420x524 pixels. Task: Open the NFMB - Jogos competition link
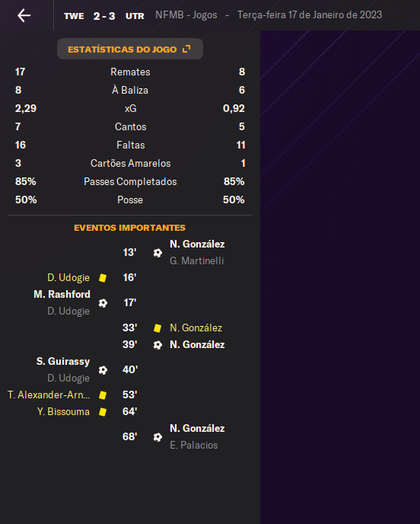(186, 15)
